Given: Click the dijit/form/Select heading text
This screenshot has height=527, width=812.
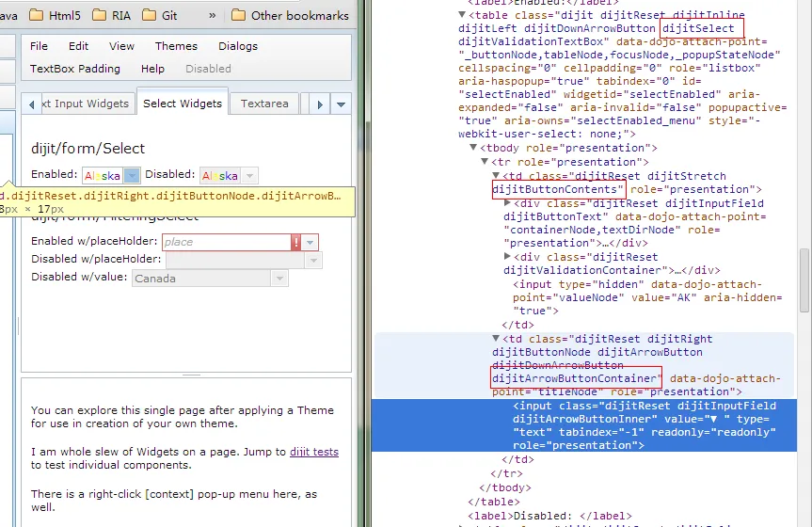Looking at the screenshot, I should 88,149.
